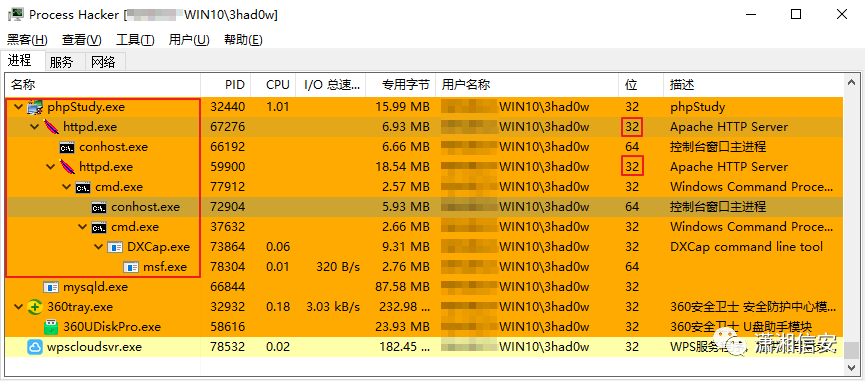Click the msf.exe process icon
Image resolution: width=865 pixels, height=381 pixels.
[x=131, y=267]
